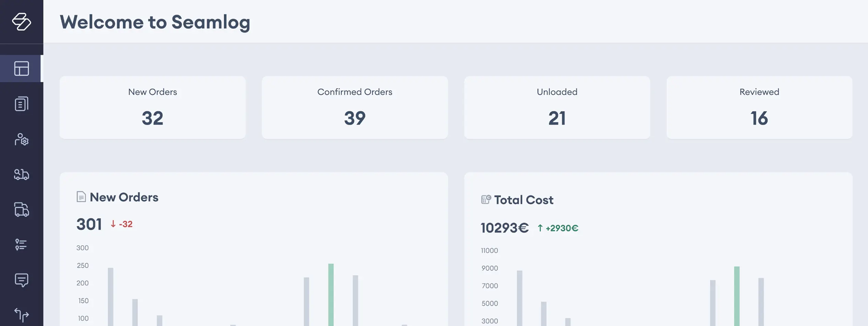Image resolution: width=868 pixels, height=326 pixels.
Task: Select the Confirmed Orders 39 summary card
Action: click(355, 107)
